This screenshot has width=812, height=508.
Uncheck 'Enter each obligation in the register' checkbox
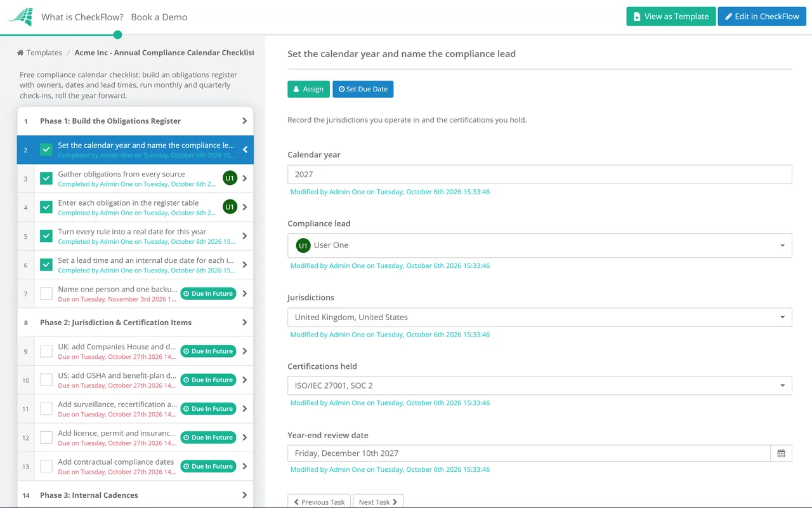[46, 207]
